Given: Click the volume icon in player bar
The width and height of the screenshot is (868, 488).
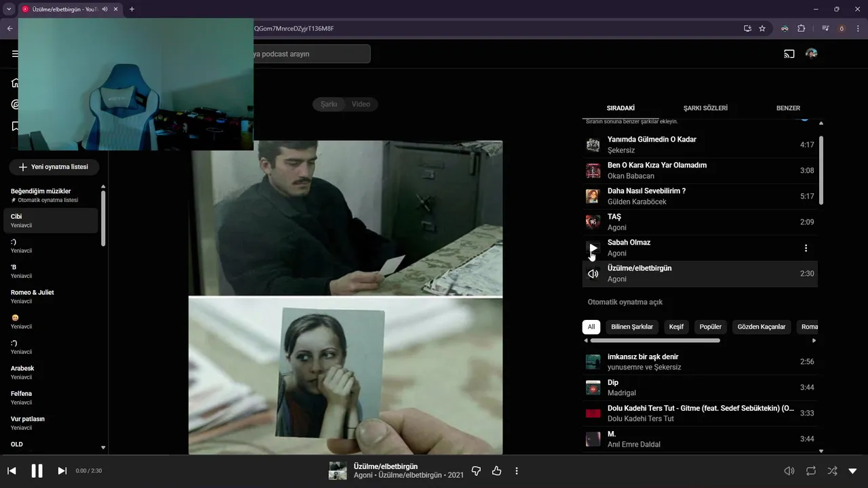Looking at the screenshot, I should tap(789, 470).
